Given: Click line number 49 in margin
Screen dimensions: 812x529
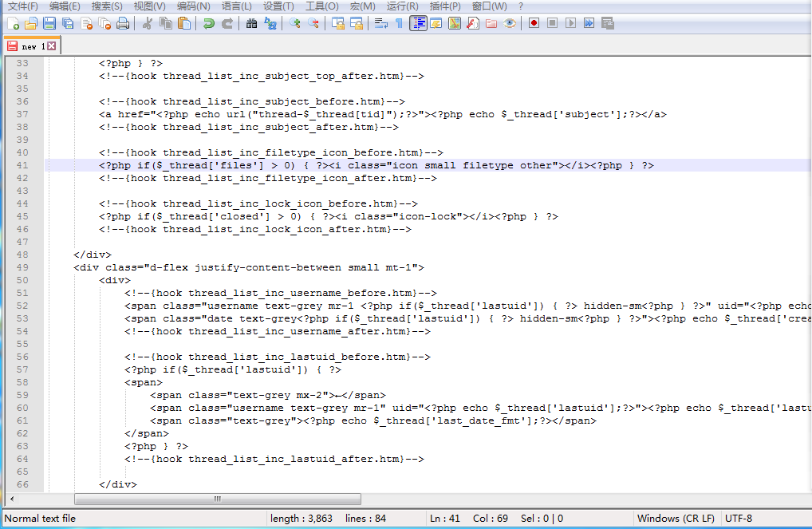Looking at the screenshot, I should click(22, 267).
